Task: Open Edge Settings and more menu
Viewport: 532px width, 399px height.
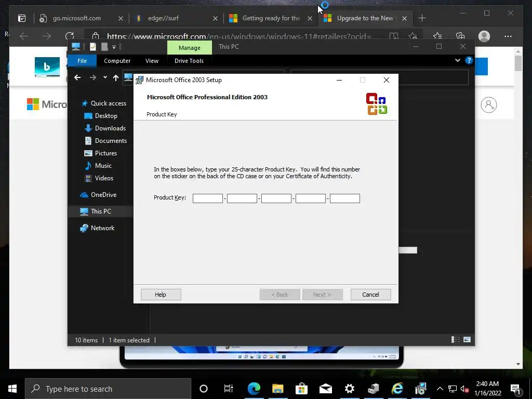Action: click(508, 36)
